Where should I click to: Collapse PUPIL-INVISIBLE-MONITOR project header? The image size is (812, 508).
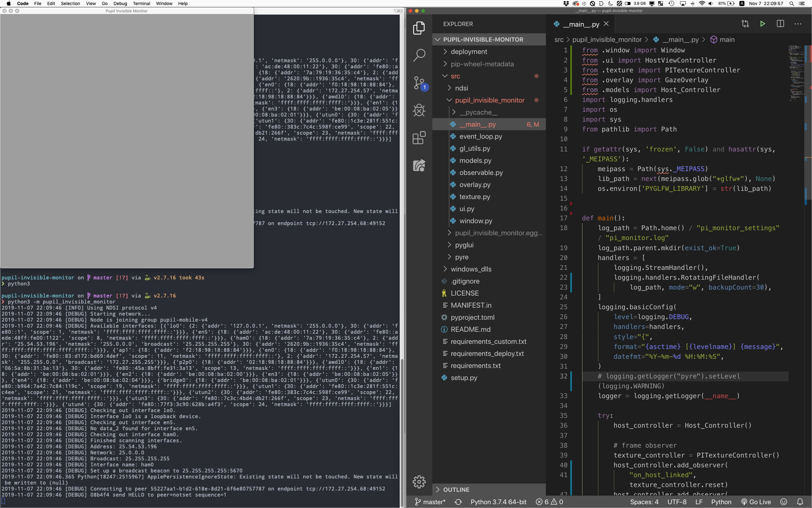click(489, 39)
